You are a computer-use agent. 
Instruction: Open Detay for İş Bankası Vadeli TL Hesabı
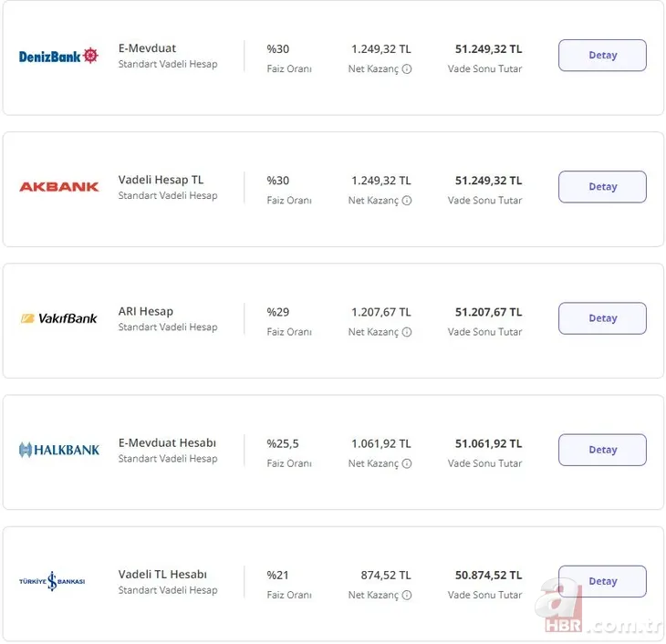pos(602,581)
